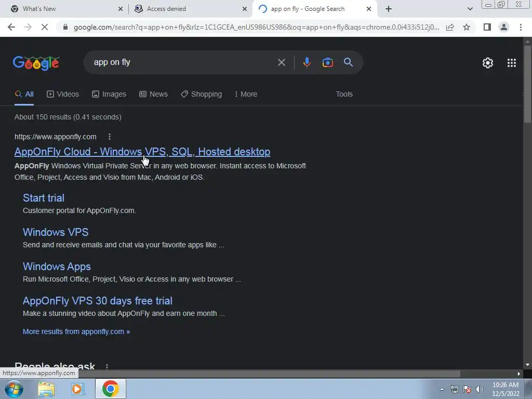Viewport: 532px width, 399px height.
Task: Click the Chrome taskbar button
Action: 111,389
